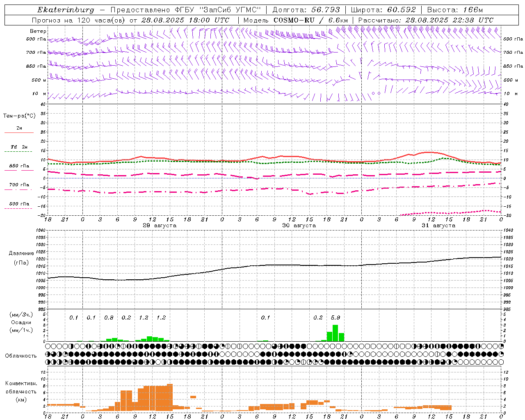Select the Тем-ра(°C) panel label
The width and height of the screenshot is (525, 420).
pos(19,116)
